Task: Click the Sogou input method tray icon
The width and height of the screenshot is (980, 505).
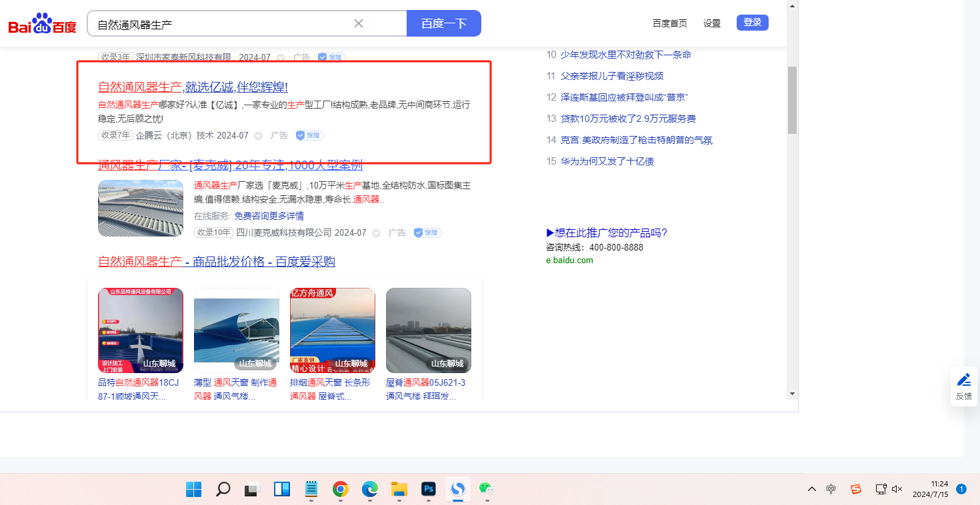Action: click(x=856, y=489)
